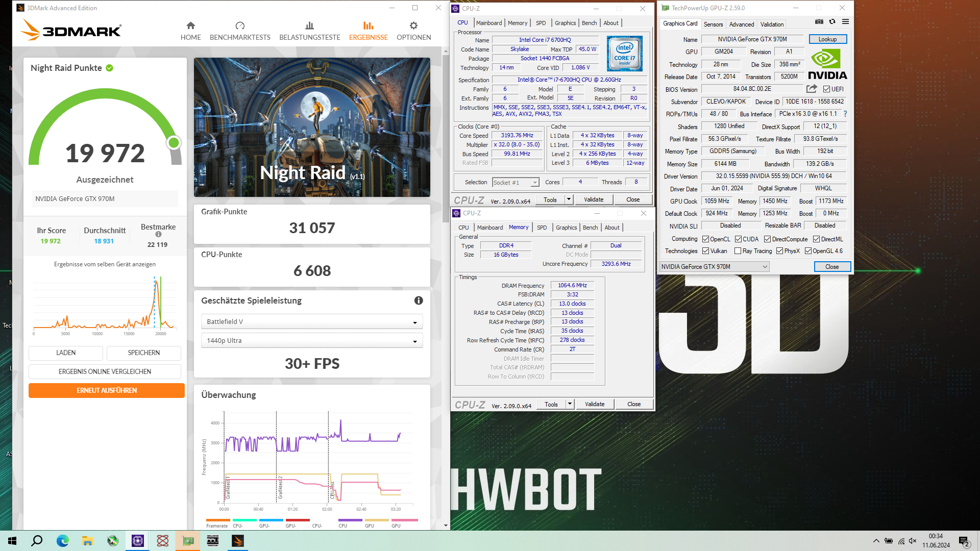Toggle the OpenCL checkbox
The height and width of the screenshot is (551, 980).
705,239
